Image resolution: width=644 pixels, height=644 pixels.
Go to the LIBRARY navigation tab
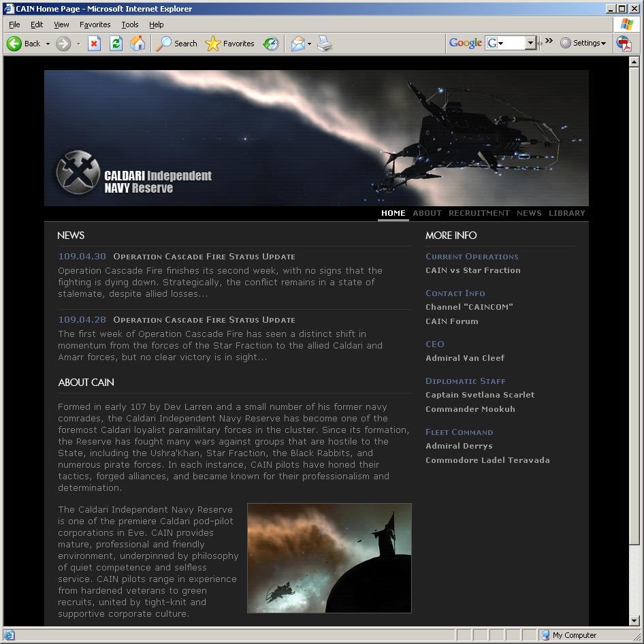pos(567,213)
